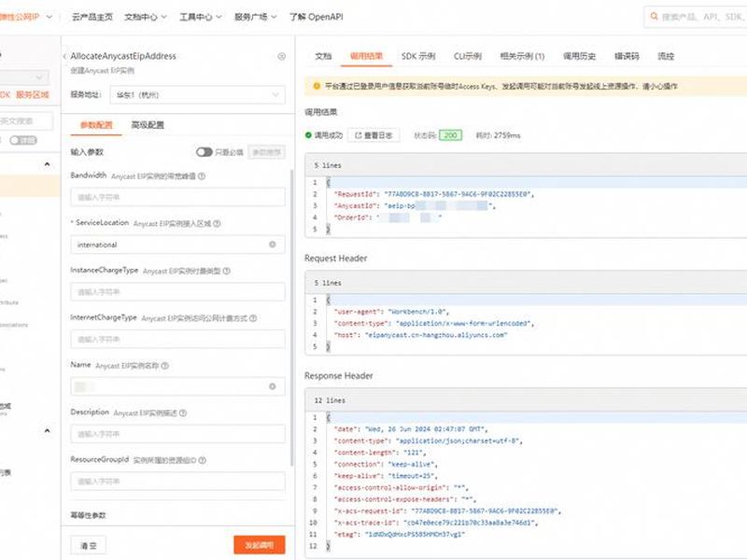Viewport: 747px width, 560px height.
Task: Click the greyed parameter button beside the toggle
Action: pyautogui.click(x=267, y=152)
